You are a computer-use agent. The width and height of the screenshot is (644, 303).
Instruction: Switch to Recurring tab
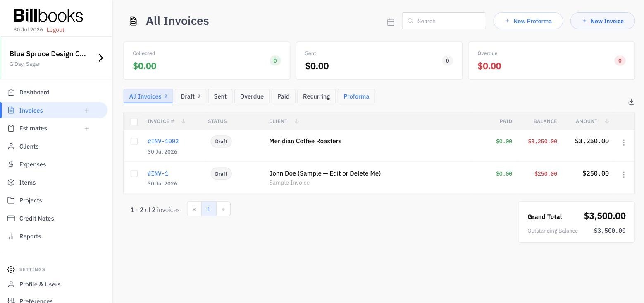point(316,96)
